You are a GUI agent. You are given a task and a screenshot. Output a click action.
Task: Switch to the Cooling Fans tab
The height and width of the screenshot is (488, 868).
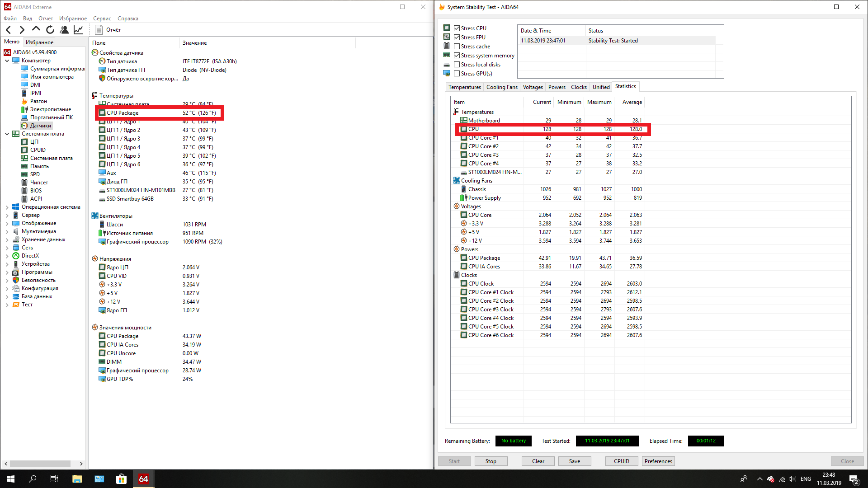point(501,87)
